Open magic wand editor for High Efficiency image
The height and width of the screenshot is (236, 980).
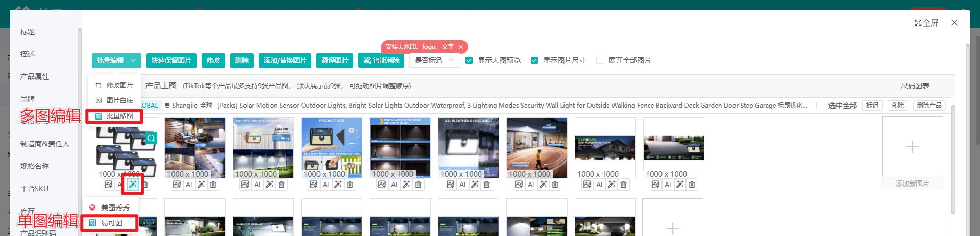(x=269, y=185)
